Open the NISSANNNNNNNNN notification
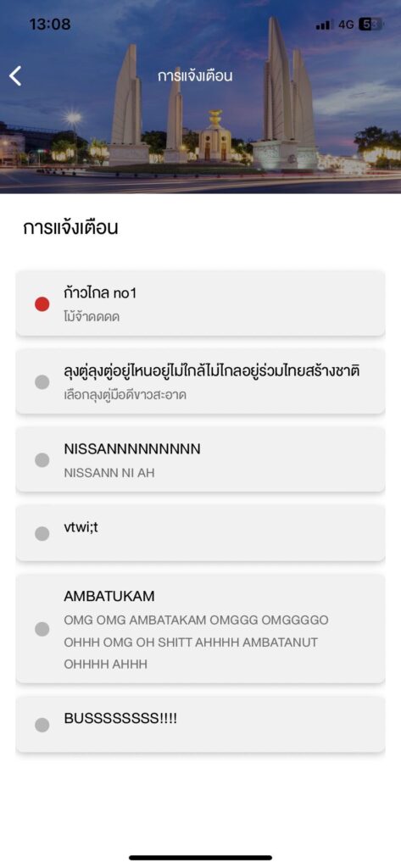Viewport: 401px width, 868px height. tap(200, 459)
